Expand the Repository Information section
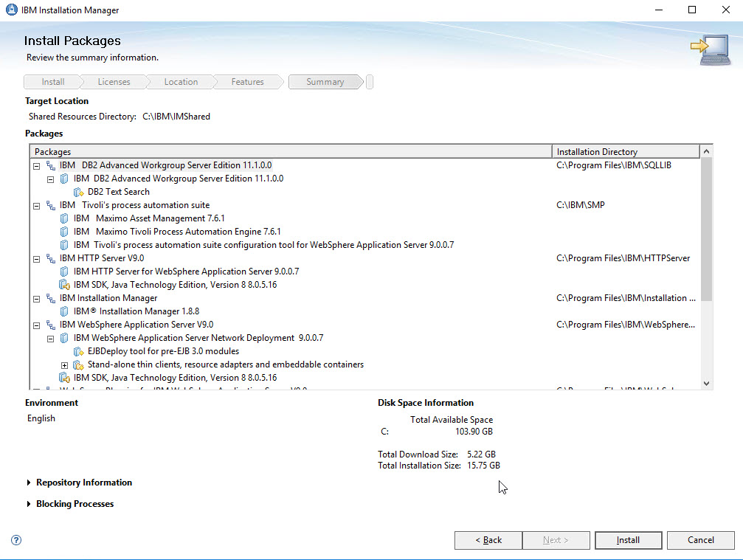This screenshot has width=743, height=560. [29, 483]
